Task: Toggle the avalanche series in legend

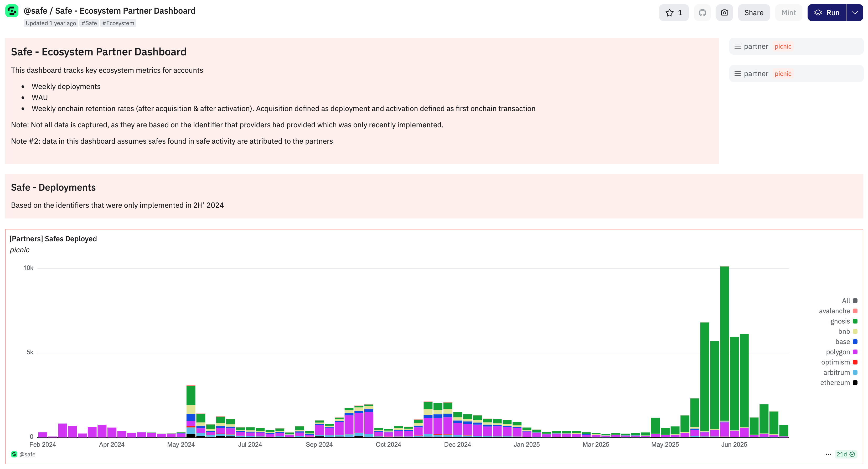Action: pyautogui.click(x=838, y=311)
